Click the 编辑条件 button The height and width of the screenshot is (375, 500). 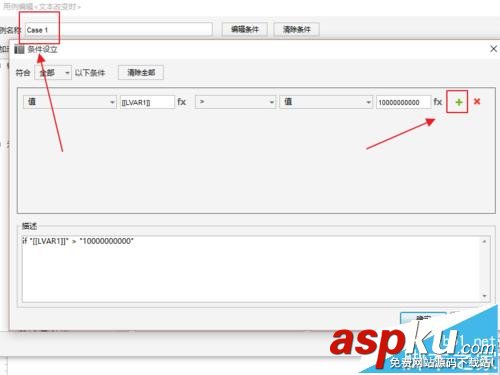(245, 29)
